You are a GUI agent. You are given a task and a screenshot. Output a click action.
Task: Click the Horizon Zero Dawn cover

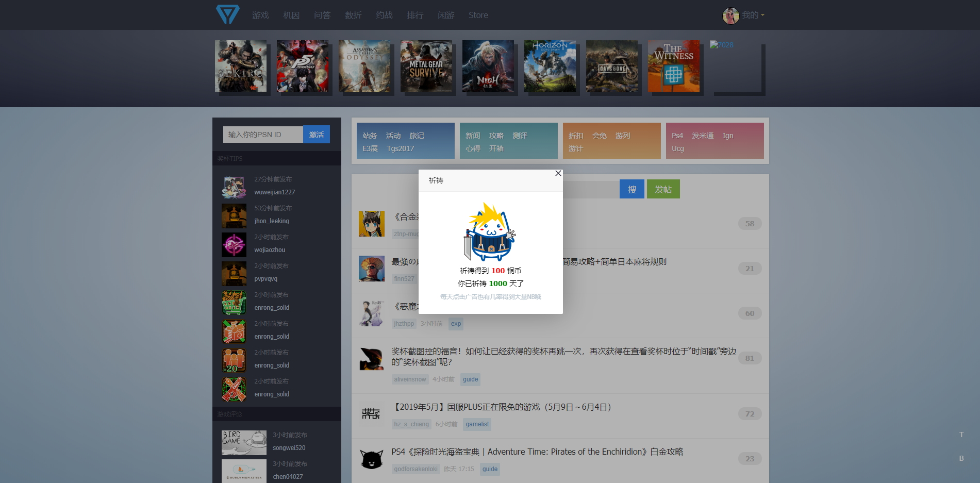coord(550,66)
